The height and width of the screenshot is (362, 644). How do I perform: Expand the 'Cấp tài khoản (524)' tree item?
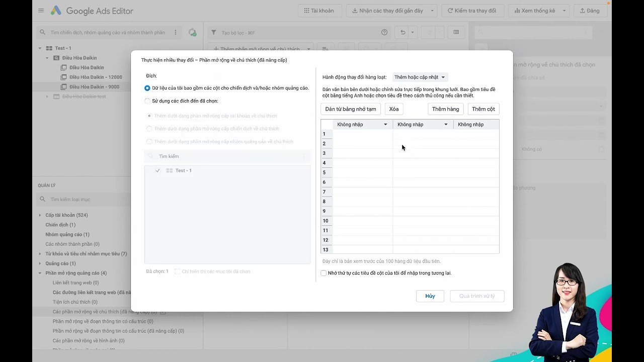tap(40, 215)
